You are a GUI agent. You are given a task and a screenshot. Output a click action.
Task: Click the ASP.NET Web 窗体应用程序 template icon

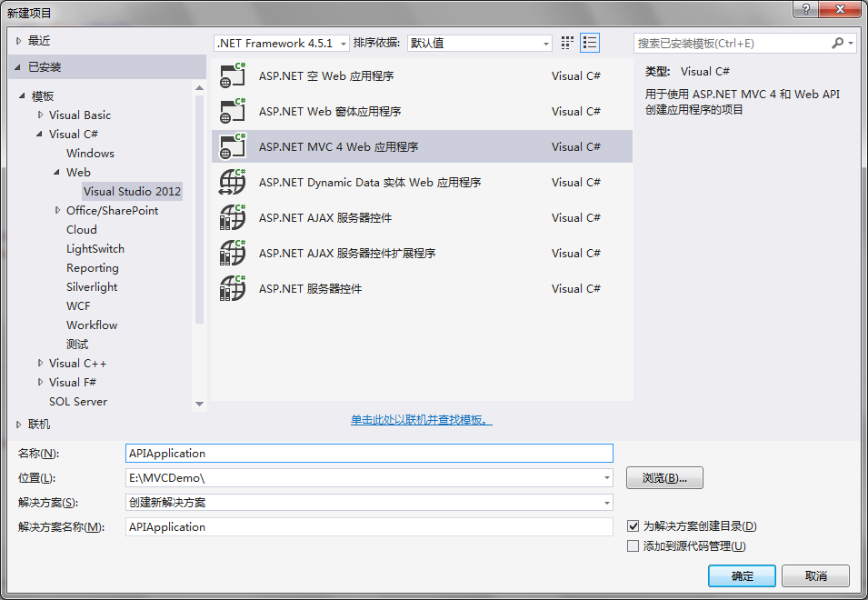(x=233, y=111)
